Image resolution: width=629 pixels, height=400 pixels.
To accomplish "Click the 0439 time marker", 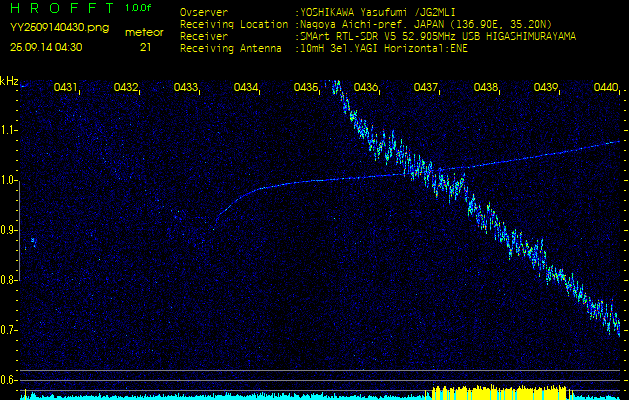I will pos(546,88).
